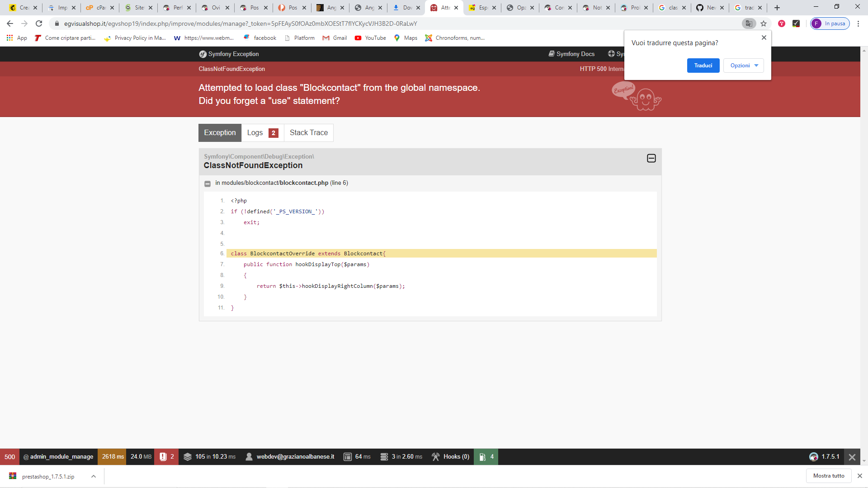Open the facebook bookmark
Screen dimensions: 868x488
[x=260, y=38]
